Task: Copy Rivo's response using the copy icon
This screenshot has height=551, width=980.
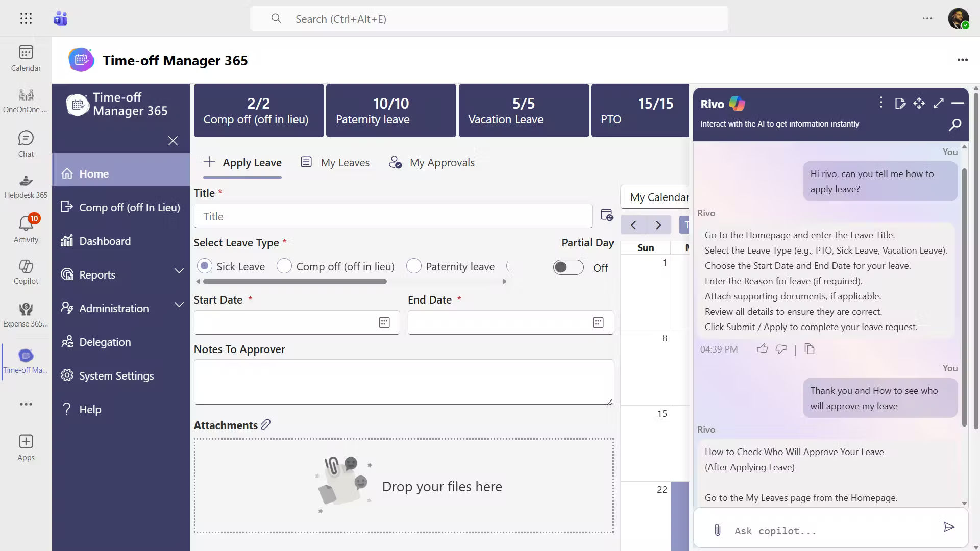Action: (810, 349)
